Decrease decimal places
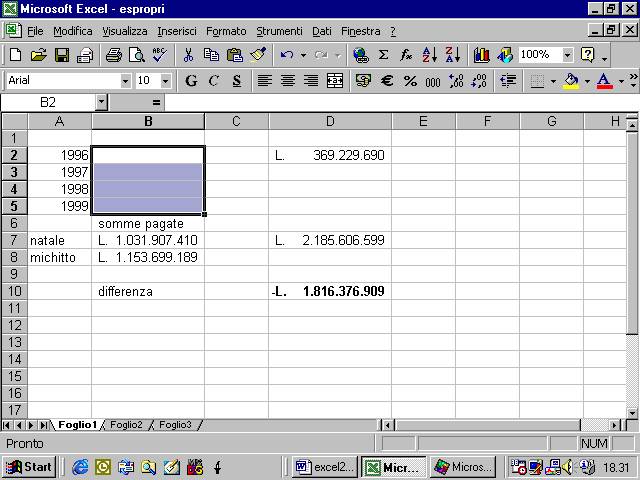The image size is (640, 480). click(x=479, y=80)
